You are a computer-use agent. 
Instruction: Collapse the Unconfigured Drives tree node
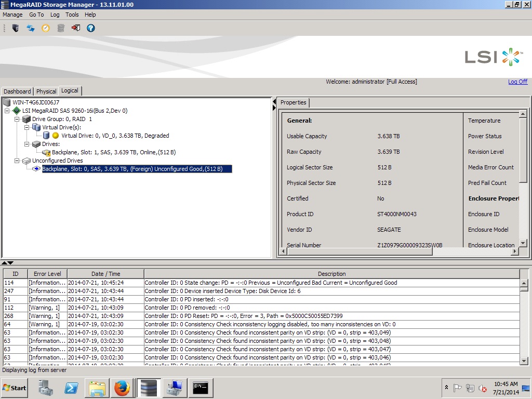pos(17,161)
